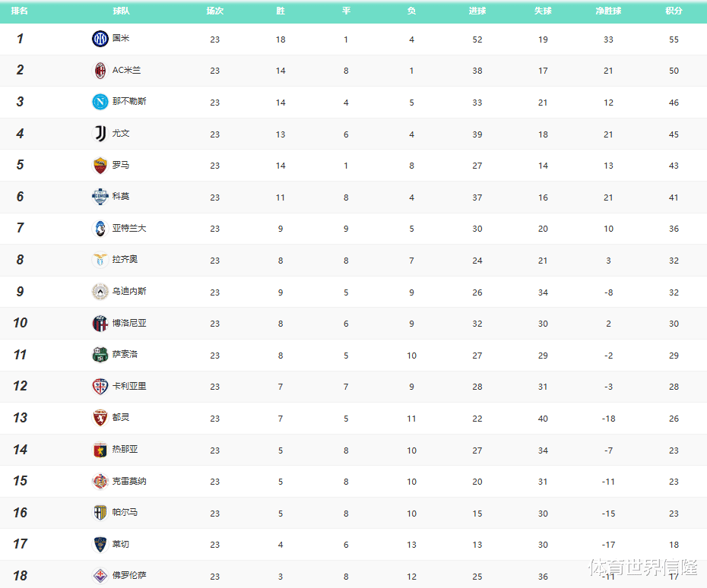Click the Genoa (热那亚) club crest

[100, 450]
